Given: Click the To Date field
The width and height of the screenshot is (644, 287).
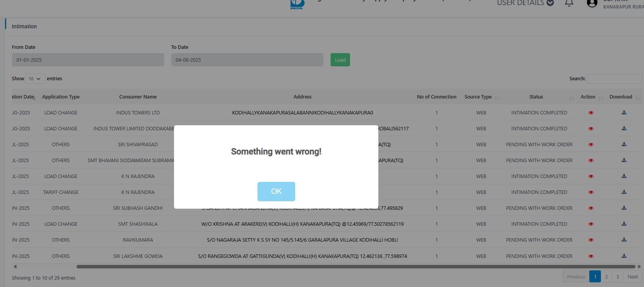Looking at the screenshot, I should [247, 60].
